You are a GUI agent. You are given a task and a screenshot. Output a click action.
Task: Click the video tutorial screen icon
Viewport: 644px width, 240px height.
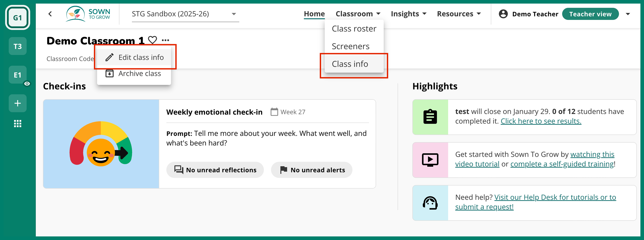[430, 160]
